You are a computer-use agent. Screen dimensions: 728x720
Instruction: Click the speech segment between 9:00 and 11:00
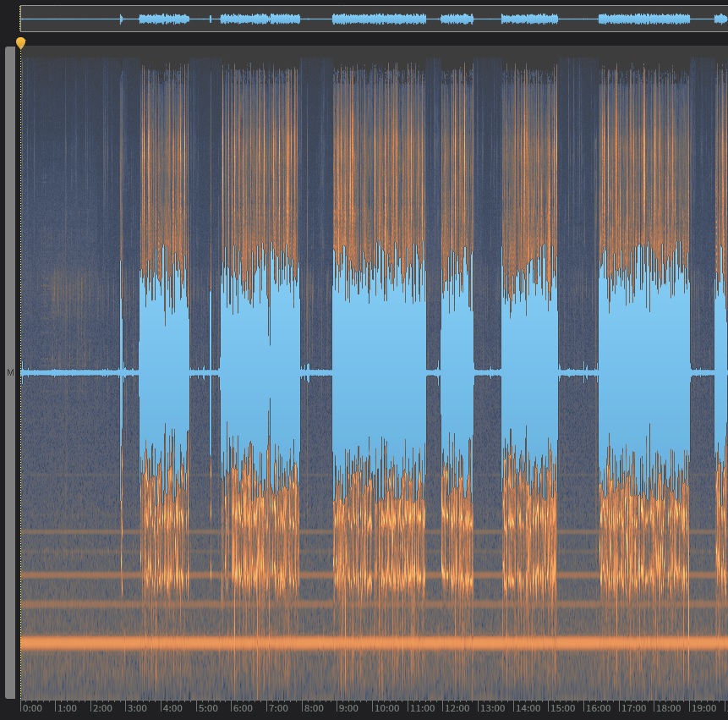pos(379,372)
